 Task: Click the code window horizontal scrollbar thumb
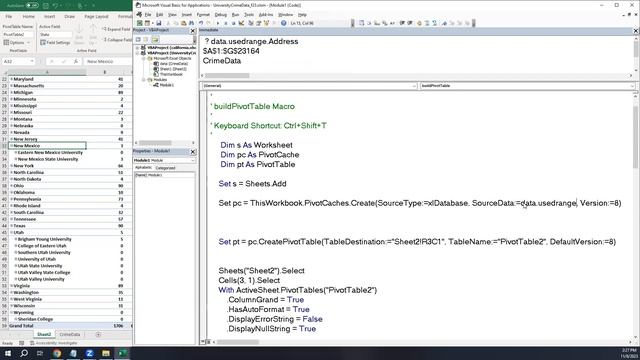pos(238,342)
